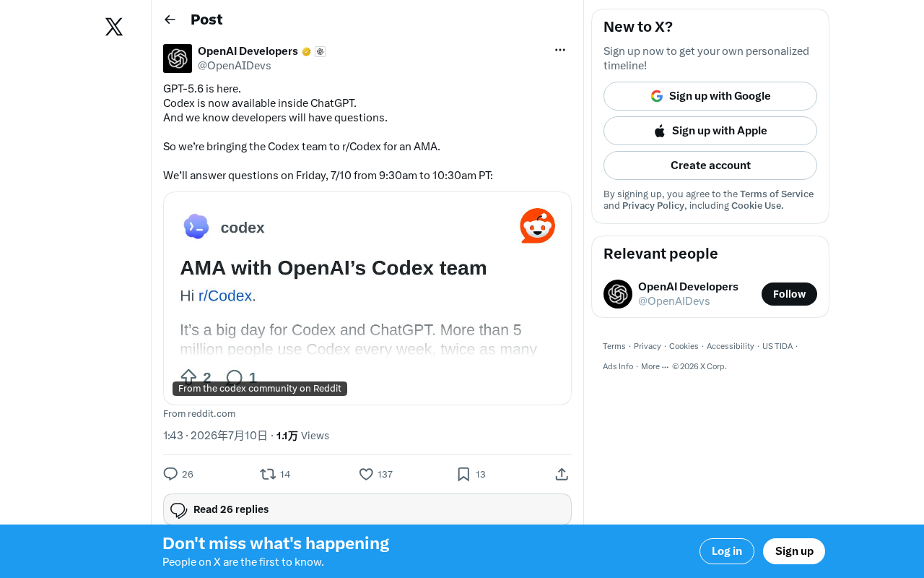The height and width of the screenshot is (578, 924).
Task: Expand the More footer menu
Action: pyautogui.click(x=655, y=366)
